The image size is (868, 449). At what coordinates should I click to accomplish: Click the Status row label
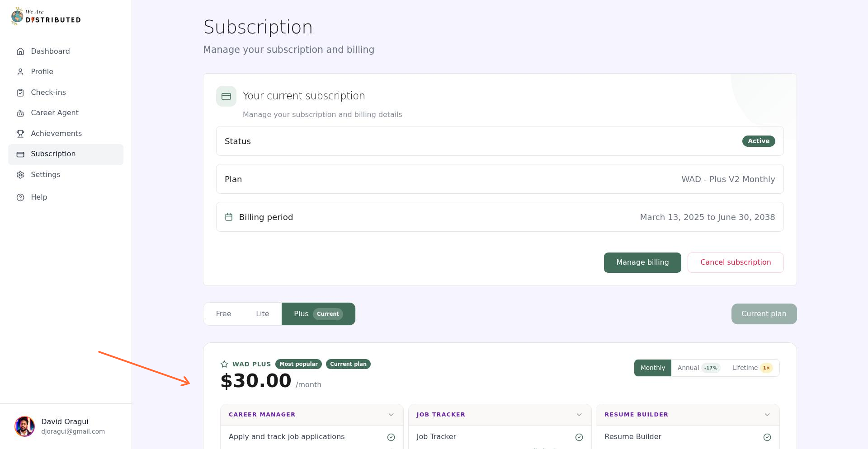237,141
